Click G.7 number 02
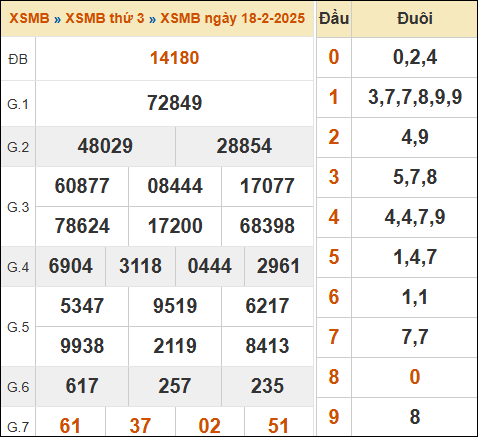The height and width of the screenshot is (437, 478). tap(209, 426)
